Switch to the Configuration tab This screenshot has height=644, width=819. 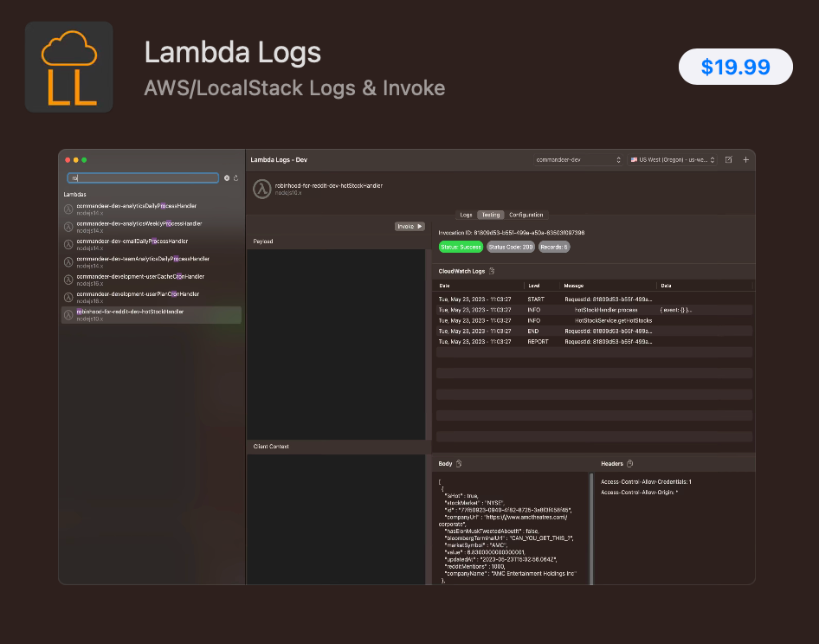(x=526, y=215)
